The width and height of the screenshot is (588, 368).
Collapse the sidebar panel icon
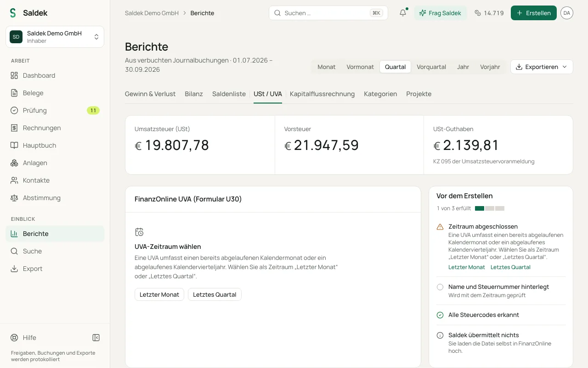[96, 338]
